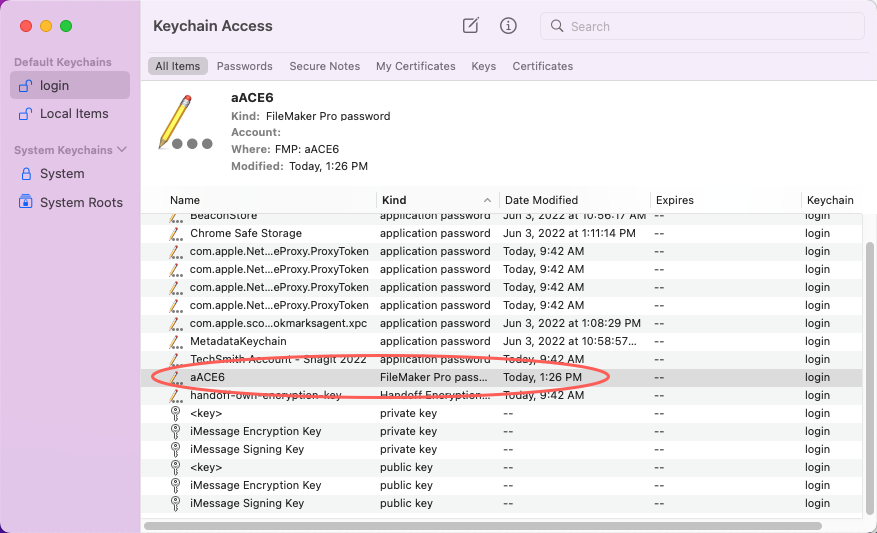Open the Secure Notes tab
This screenshot has width=877, height=533.
324,66
